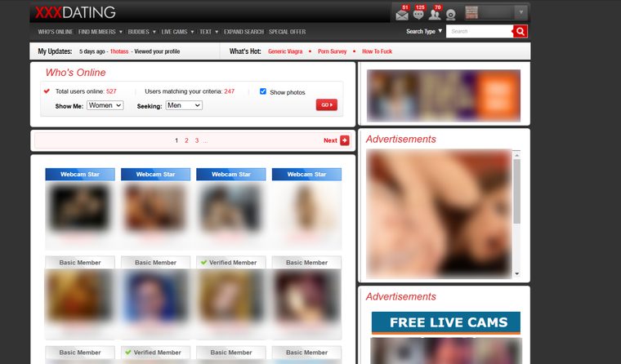621x364 pixels.
Task: Open the fourth Webcam Star thumbnail
Action: click(306, 207)
